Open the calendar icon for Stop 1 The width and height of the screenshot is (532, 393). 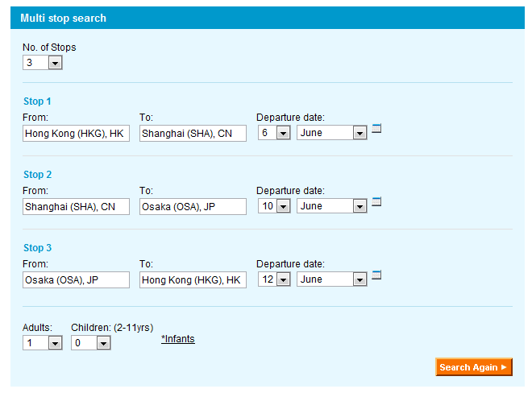pos(376,128)
